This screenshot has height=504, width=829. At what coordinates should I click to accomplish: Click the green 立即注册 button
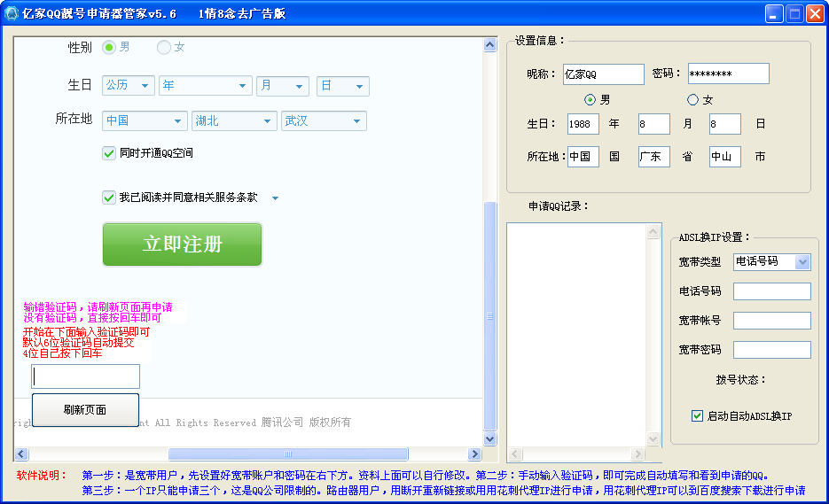pos(183,244)
